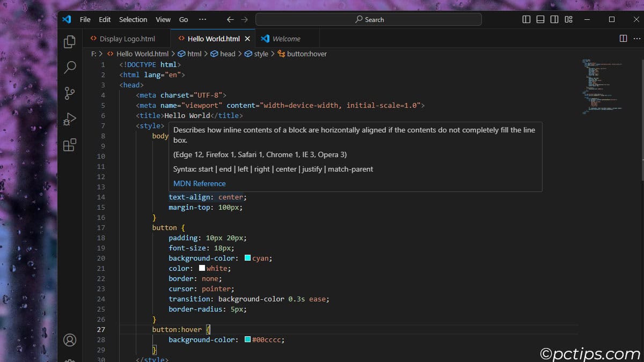
Task: Click the Search command center box
Action: 369,19
